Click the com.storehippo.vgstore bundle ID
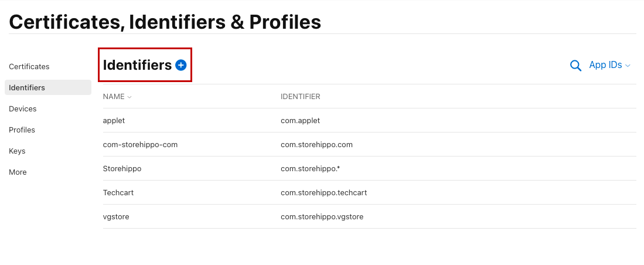644x265 pixels. coord(322,217)
